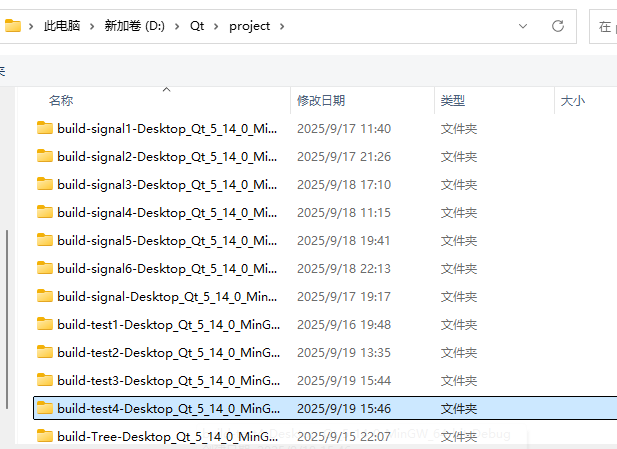Click the folder icon in address bar
Viewport: 617px width, 449px height.
click(x=13, y=26)
